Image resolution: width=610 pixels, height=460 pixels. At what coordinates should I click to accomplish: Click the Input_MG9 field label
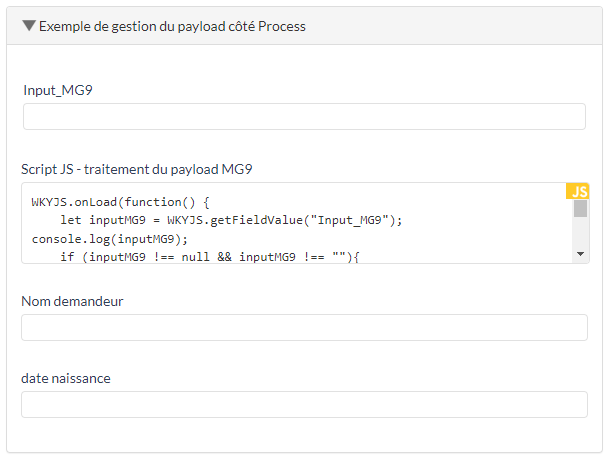tap(58, 90)
